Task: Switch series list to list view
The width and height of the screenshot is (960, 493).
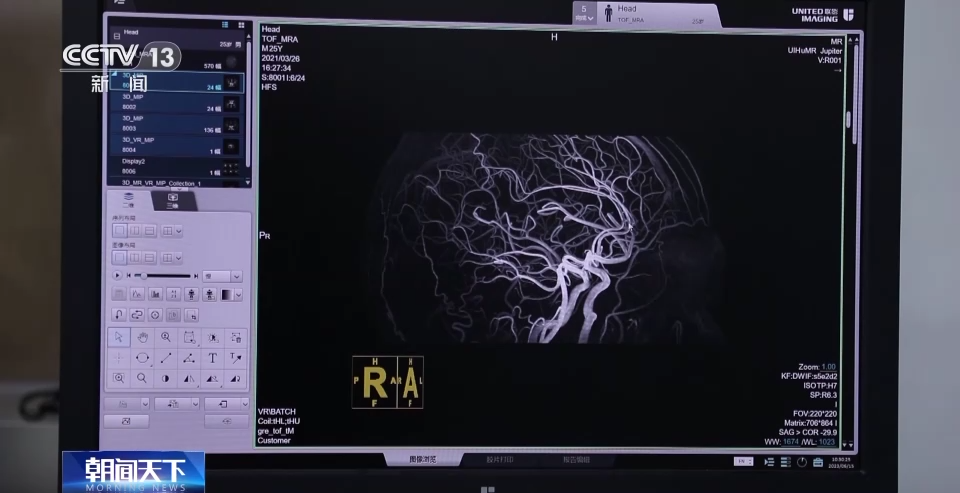Action: click(x=226, y=24)
